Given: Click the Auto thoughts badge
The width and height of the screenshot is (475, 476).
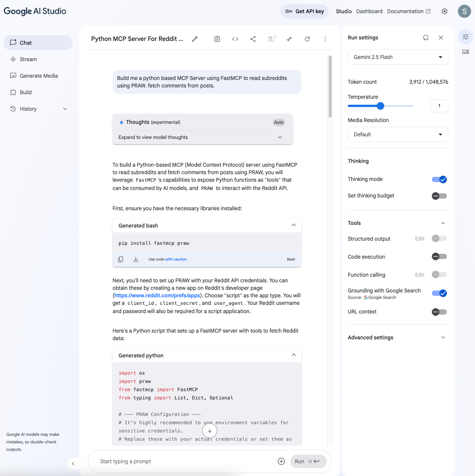Looking at the screenshot, I should pyautogui.click(x=279, y=122).
